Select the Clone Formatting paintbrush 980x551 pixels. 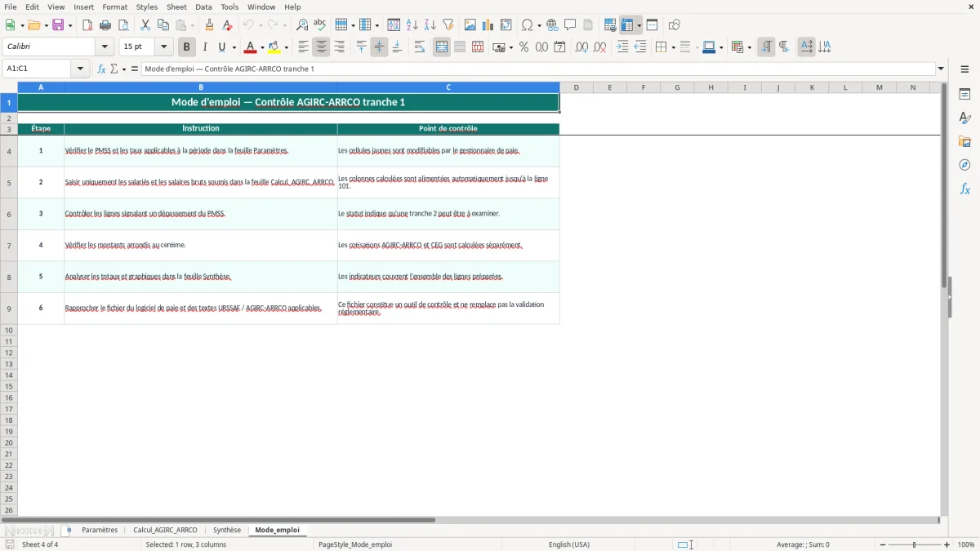coord(210,25)
